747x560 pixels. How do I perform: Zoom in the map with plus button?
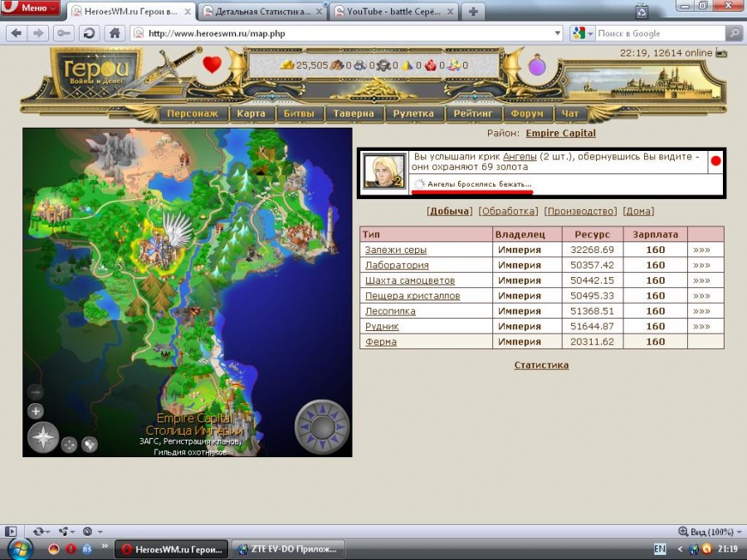35,411
